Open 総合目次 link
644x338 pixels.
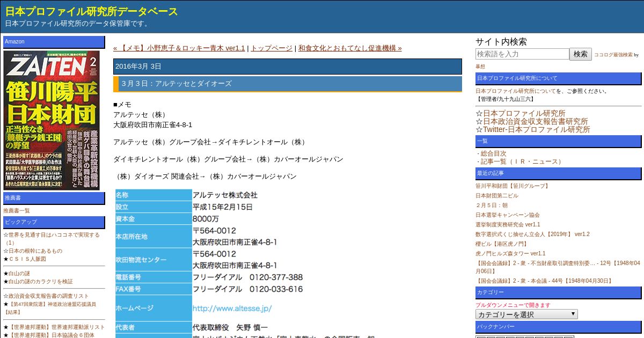(x=493, y=153)
